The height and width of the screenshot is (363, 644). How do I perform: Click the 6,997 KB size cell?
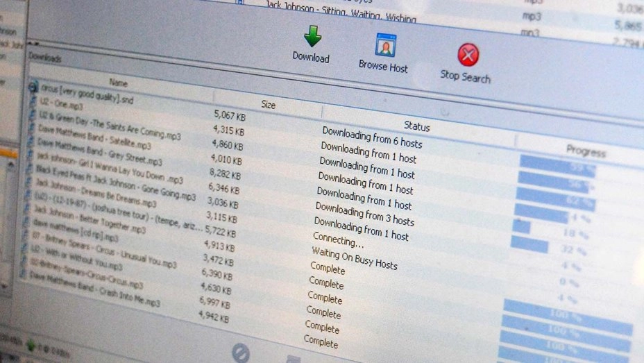pos(215,303)
